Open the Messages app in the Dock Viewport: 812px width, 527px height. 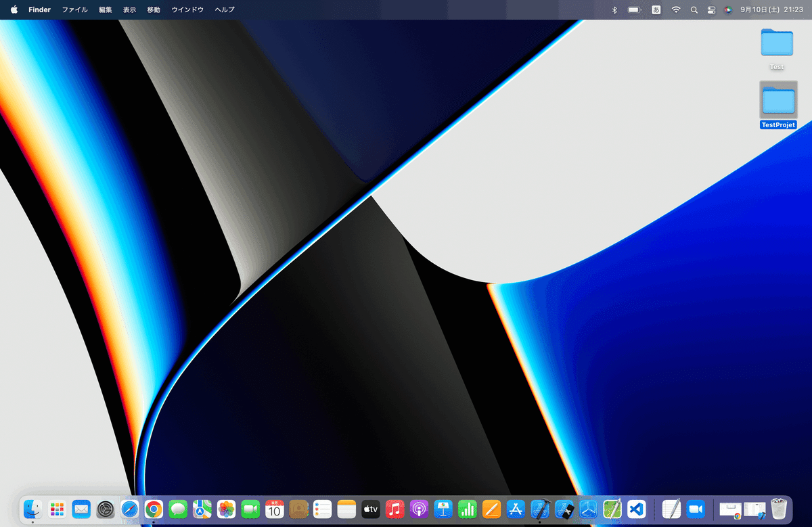(178, 509)
